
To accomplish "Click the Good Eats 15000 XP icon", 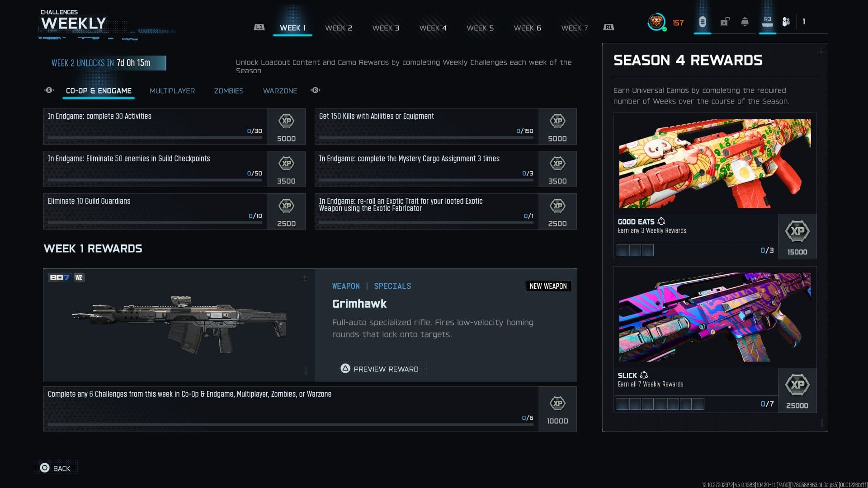I will click(797, 231).
